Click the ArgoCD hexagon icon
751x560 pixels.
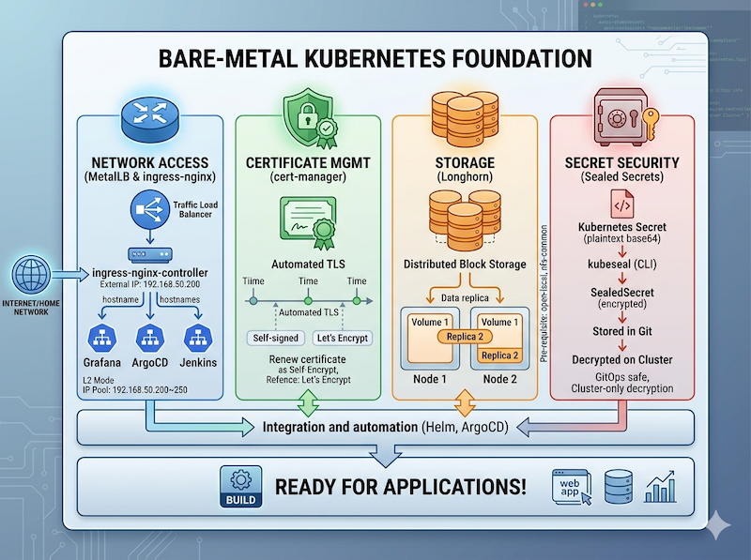pyautogui.click(x=150, y=336)
